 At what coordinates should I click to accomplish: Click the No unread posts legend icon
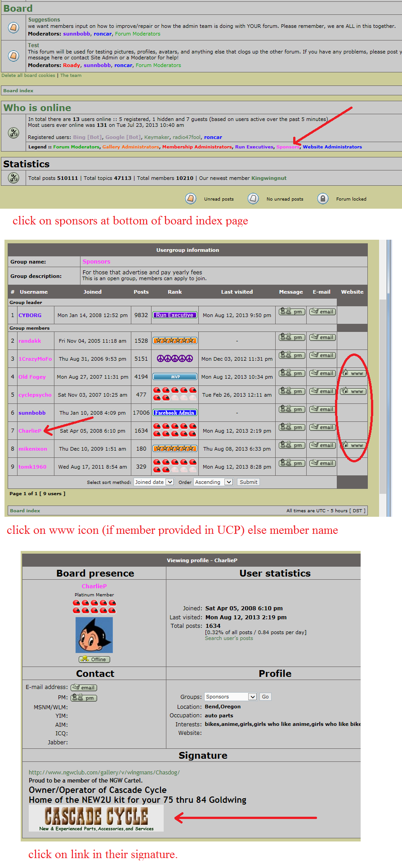[x=253, y=198]
